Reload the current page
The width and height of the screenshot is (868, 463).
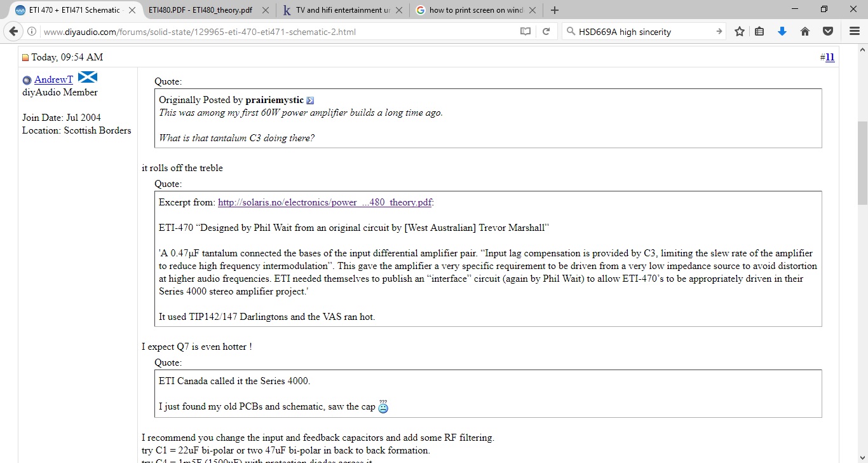pos(546,32)
